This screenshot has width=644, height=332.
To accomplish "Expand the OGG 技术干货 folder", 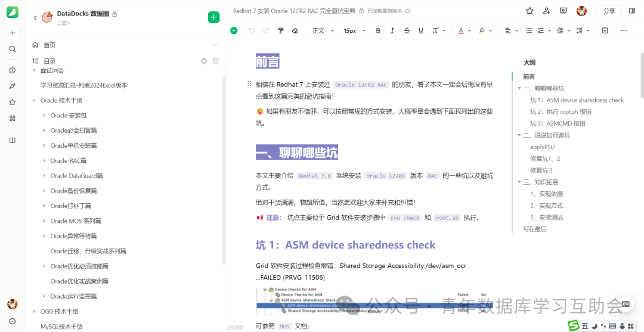I will coord(33,312).
